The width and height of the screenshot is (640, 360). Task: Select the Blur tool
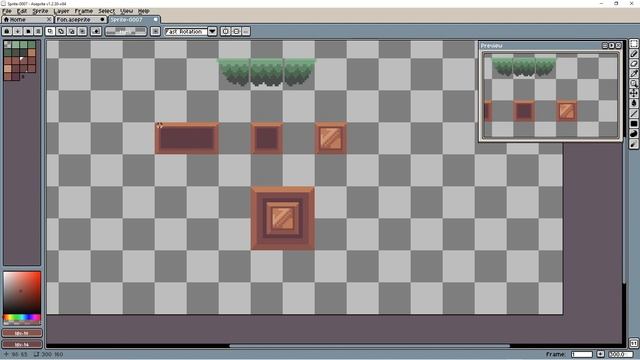tap(633, 144)
